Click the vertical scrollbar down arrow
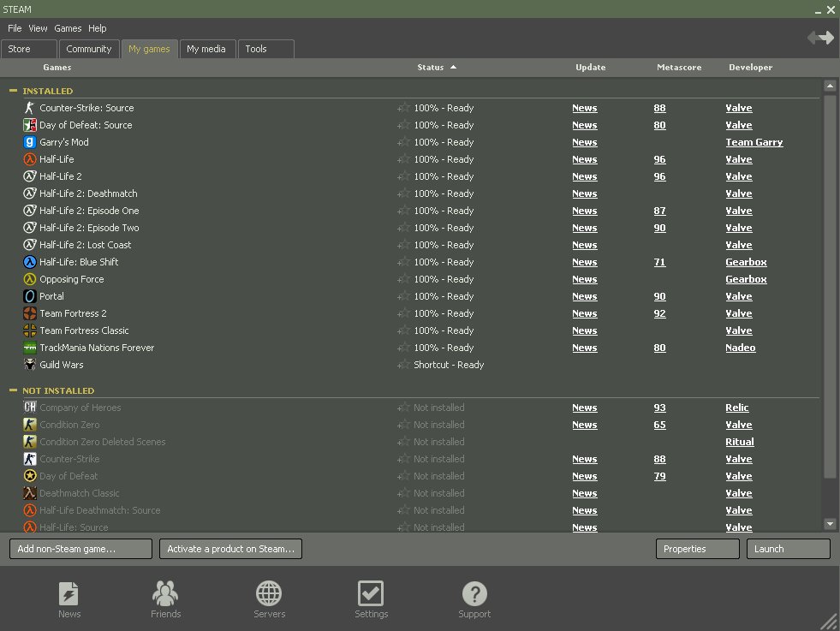The width and height of the screenshot is (840, 631). (x=829, y=523)
